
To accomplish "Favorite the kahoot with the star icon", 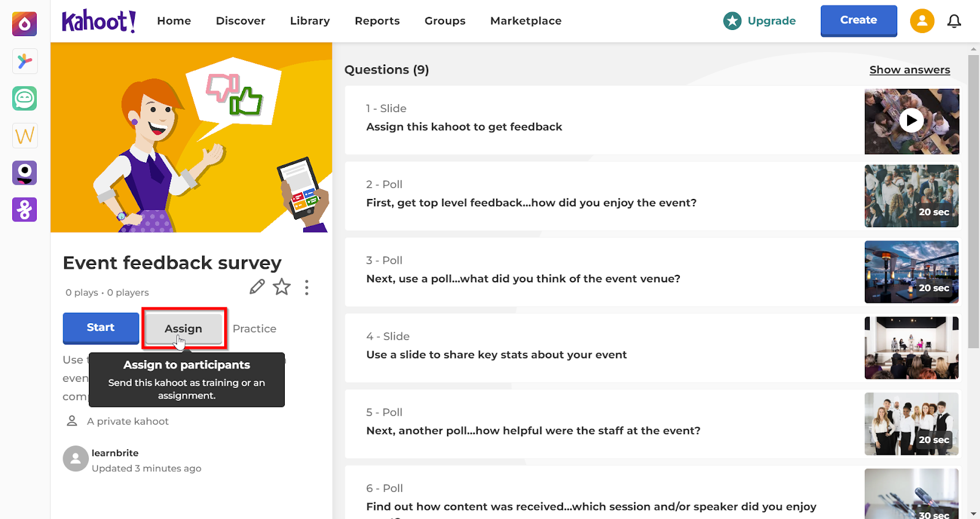I will 282,286.
